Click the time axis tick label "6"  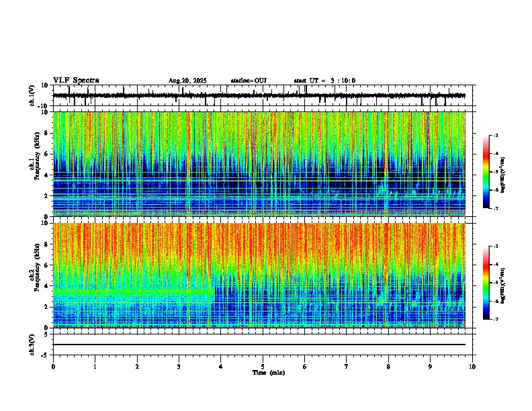pos(305,367)
